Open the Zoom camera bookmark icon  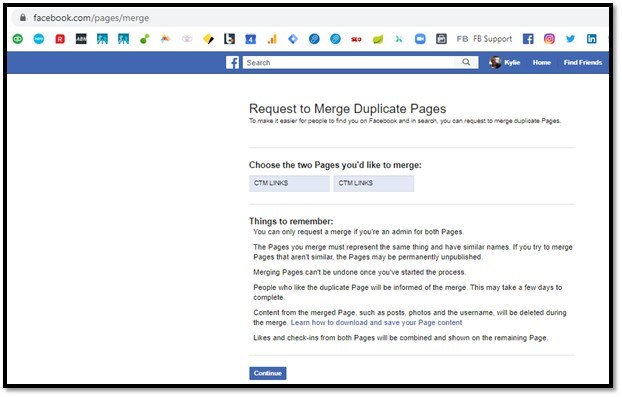click(x=420, y=39)
